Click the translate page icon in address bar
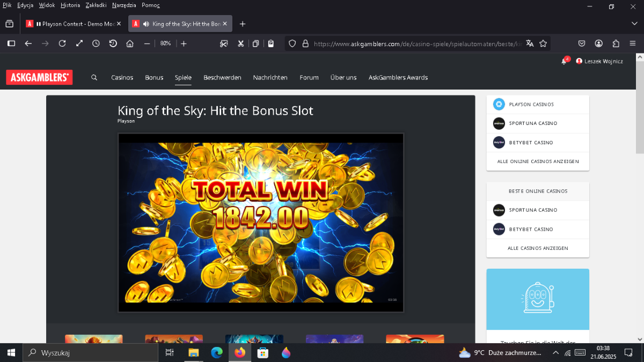Screen dimensions: 644x362 coord(530,43)
